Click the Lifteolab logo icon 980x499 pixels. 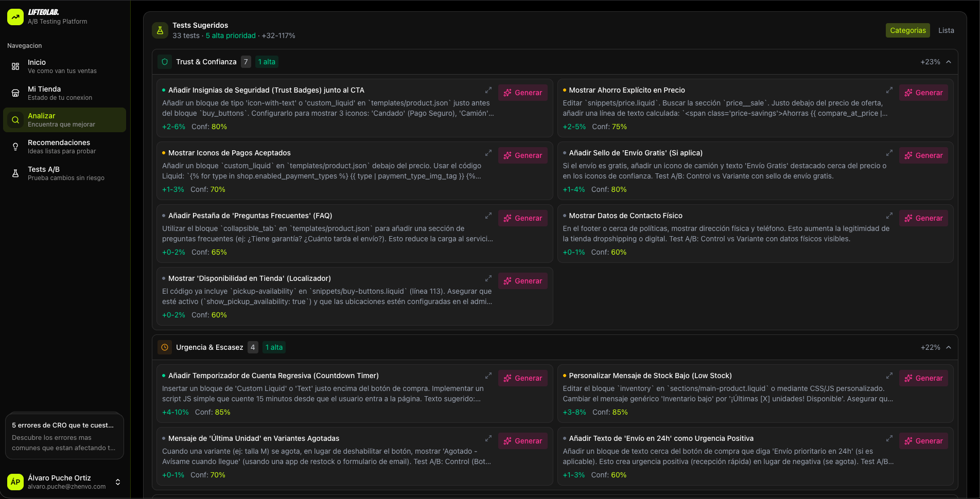[x=15, y=16]
